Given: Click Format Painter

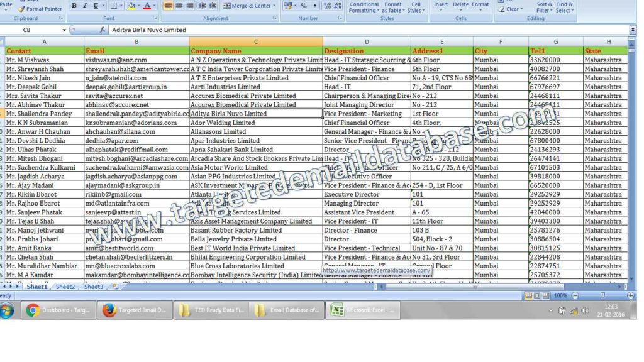Looking at the screenshot, I should click(40, 9).
